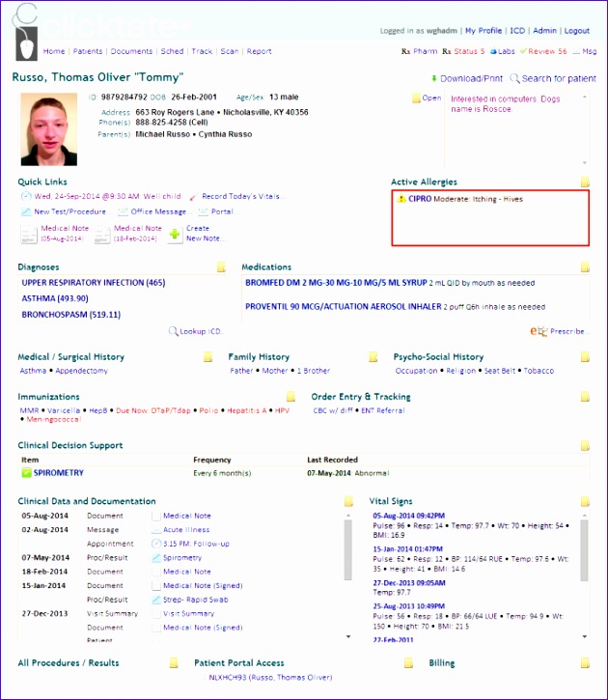The width and height of the screenshot is (608, 700).
Task: Go to the Documents menu
Action: [131, 51]
